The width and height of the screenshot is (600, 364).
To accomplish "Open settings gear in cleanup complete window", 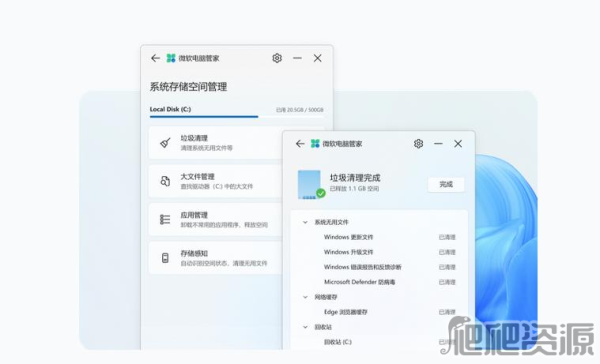I will [419, 144].
